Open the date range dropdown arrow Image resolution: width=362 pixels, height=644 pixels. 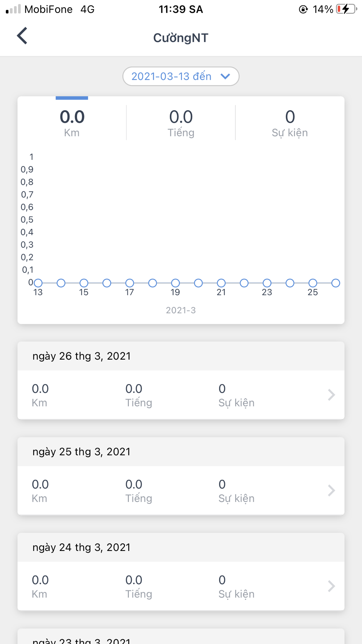click(225, 76)
